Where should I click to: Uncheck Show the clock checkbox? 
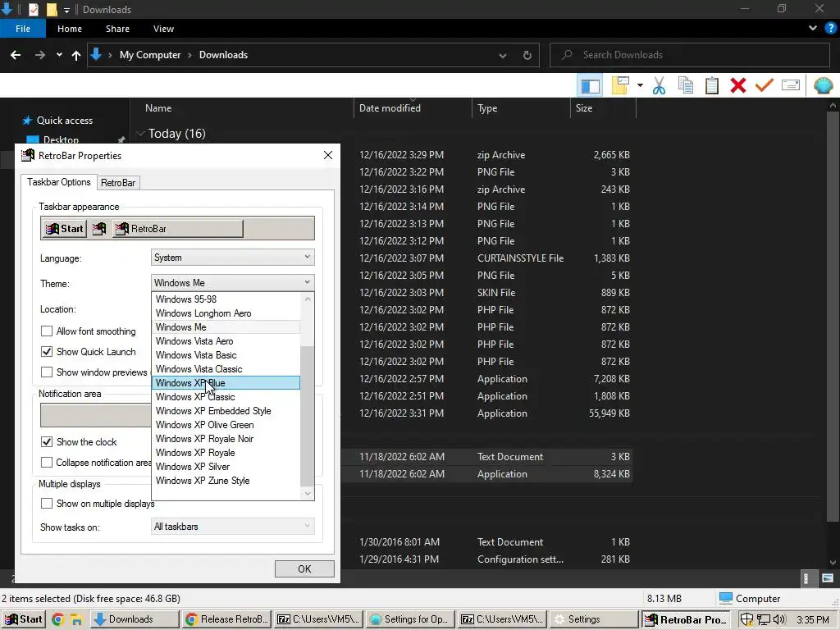click(47, 441)
